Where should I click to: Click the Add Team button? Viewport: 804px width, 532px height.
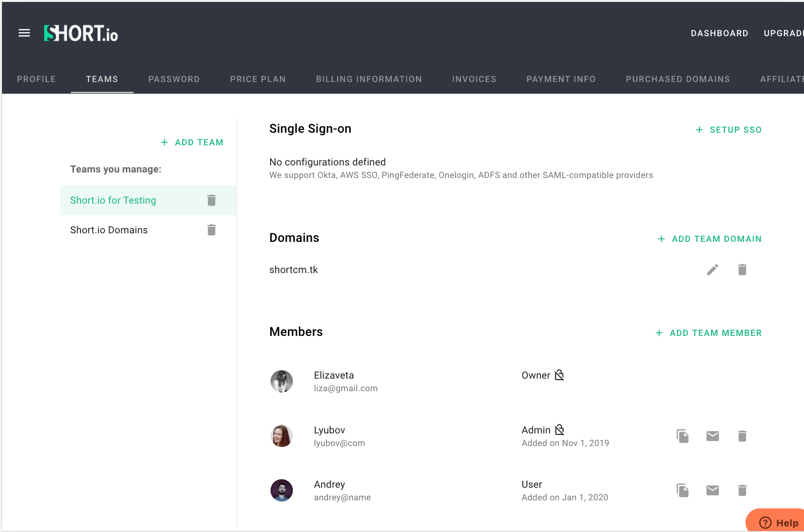[192, 142]
